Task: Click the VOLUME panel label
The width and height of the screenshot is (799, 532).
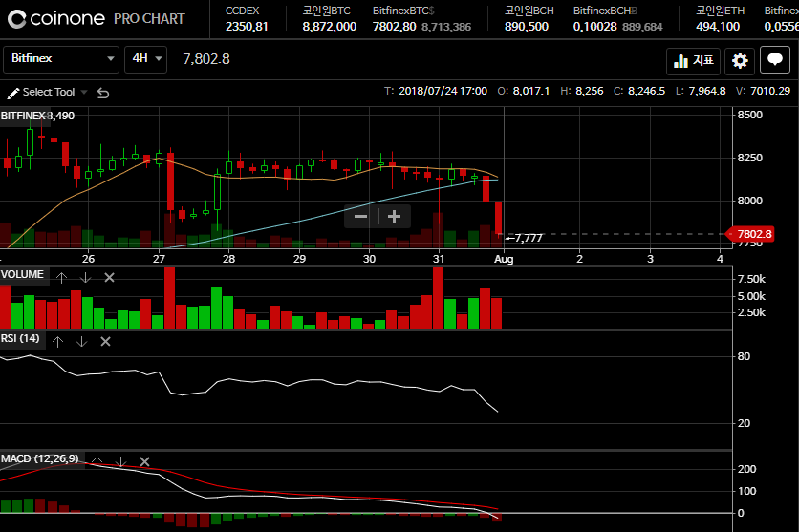Action: point(22,274)
